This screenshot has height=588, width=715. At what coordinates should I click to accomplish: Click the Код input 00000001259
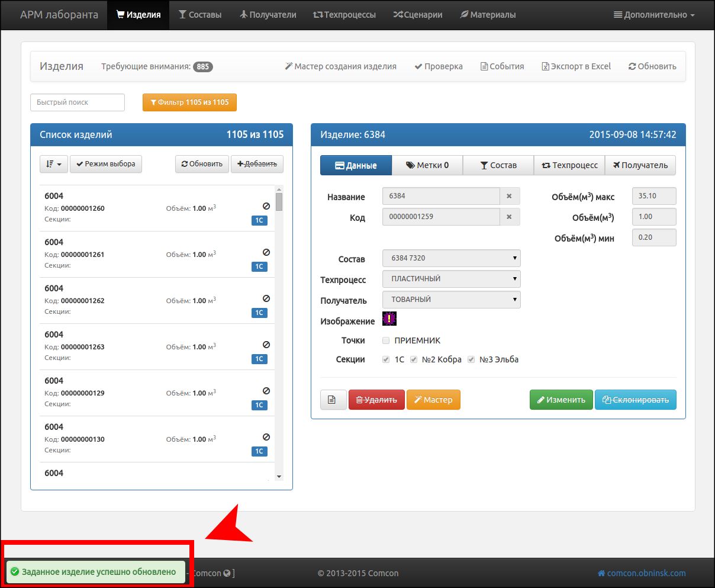tap(441, 217)
